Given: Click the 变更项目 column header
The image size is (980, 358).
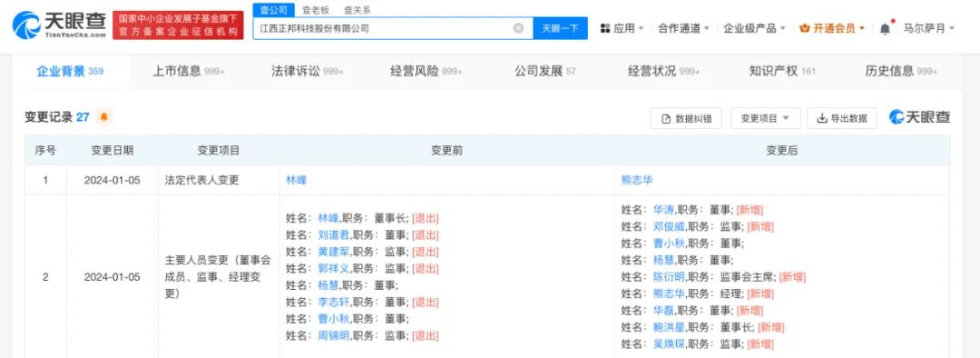Looking at the screenshot, I should pos(218,150).
